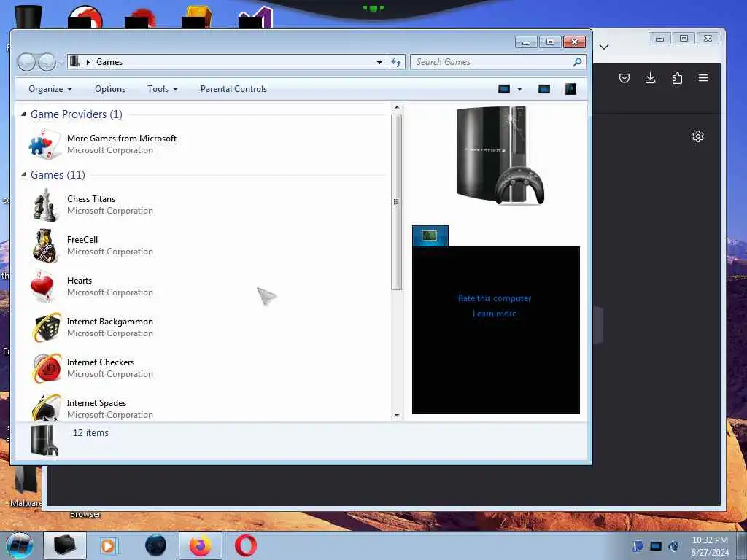This screenshot has height=560, width=747.
Task: Click the search magnifier icon
Action: pos(577,62)
